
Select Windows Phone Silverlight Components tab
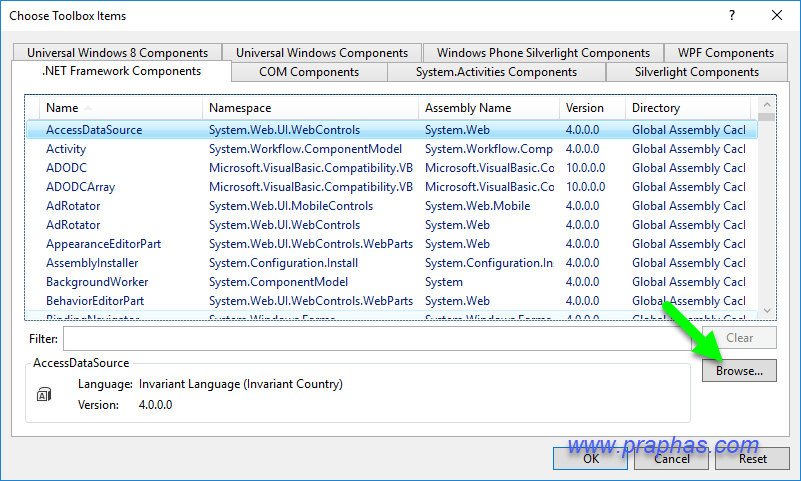tap(543, 53)
